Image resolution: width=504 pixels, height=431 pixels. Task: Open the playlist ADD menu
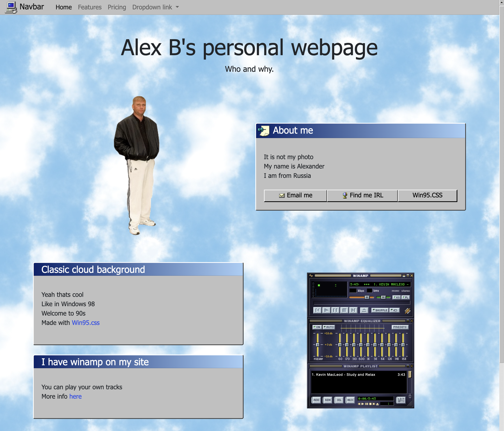316,400
